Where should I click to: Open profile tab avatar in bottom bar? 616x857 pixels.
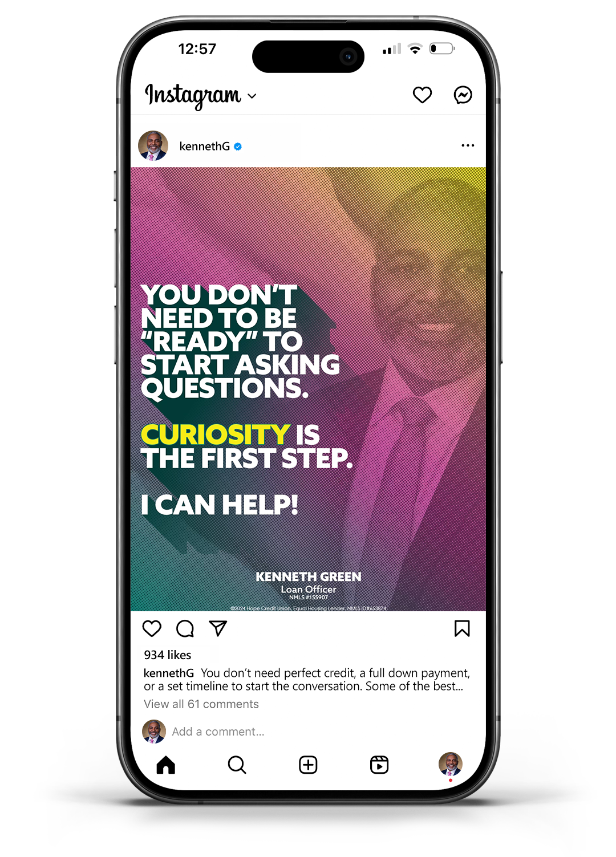[451, 764]
